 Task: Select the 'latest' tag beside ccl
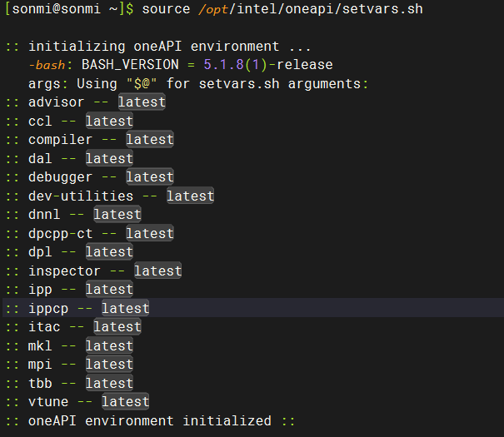(109, 121)
